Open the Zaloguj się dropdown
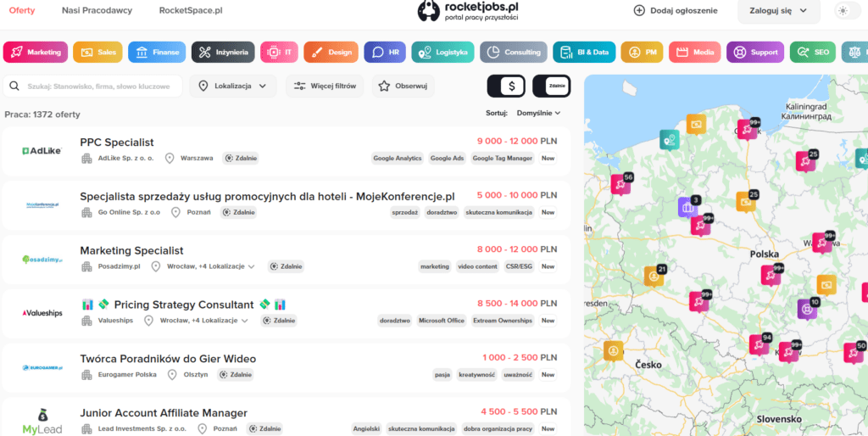Image resolution: width=868 pixels, height=436 pixels. (779, 10)
